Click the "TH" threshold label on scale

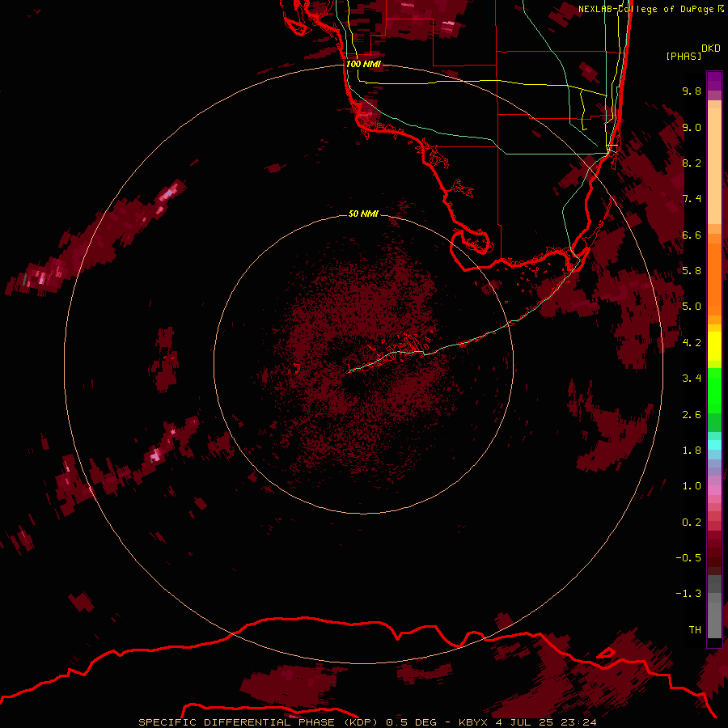click(x=695, y=629)
